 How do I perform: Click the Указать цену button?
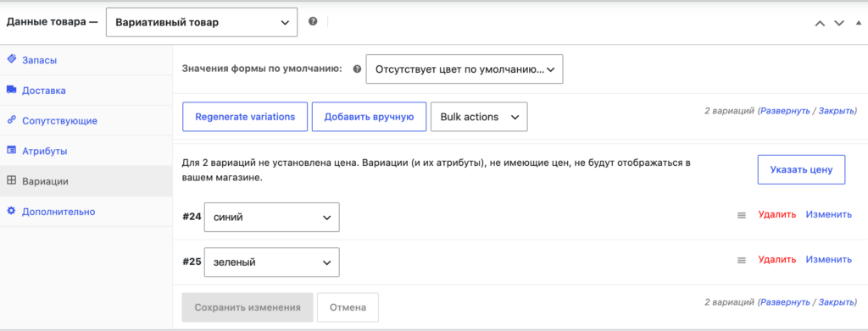coord(801,169)
